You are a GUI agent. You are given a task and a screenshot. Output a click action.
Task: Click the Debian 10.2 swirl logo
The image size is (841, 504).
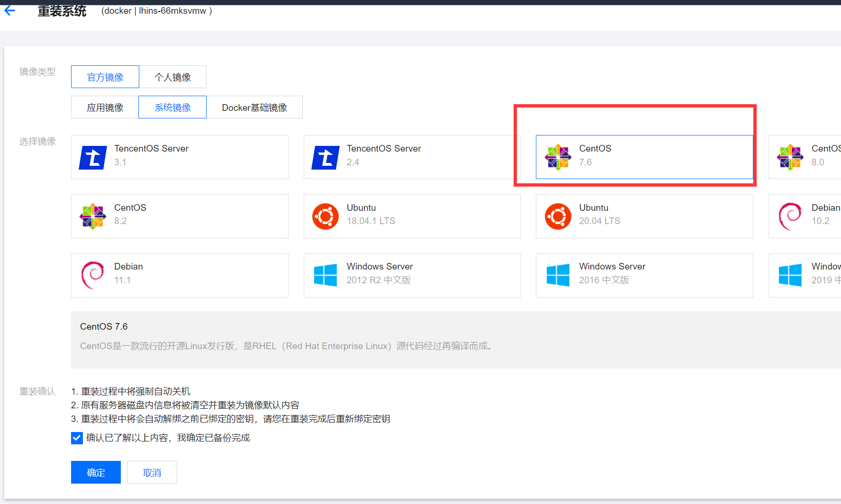790,216
